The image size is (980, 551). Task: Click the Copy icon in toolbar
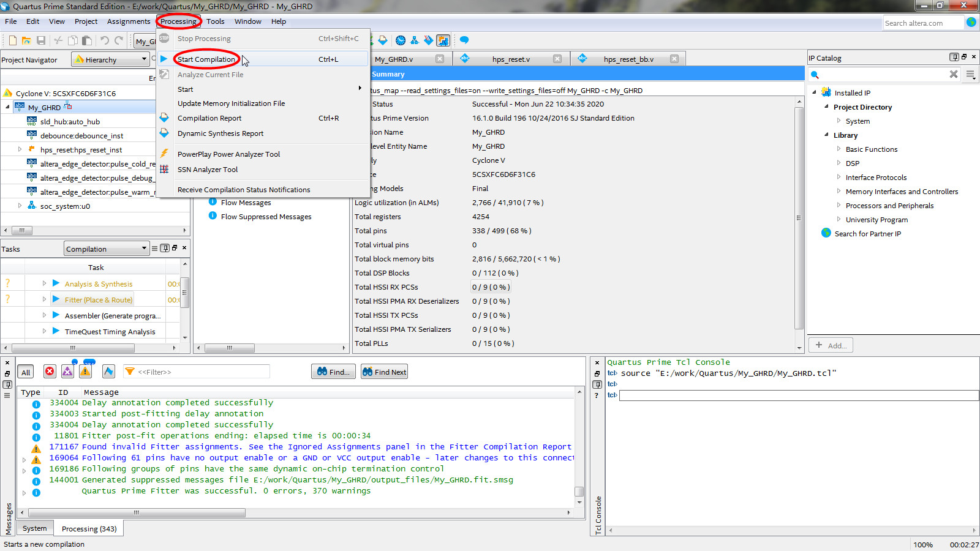click(72, 40)
